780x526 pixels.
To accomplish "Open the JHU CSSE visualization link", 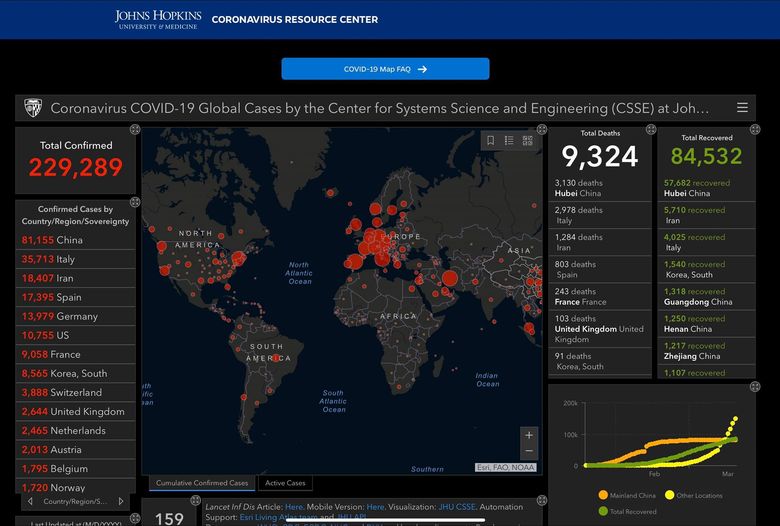I will pos(457,507).
